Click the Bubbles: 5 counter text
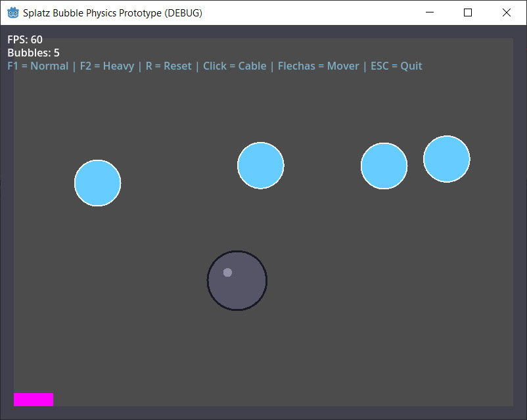527x420 pixels. click(x=34, y=53)
